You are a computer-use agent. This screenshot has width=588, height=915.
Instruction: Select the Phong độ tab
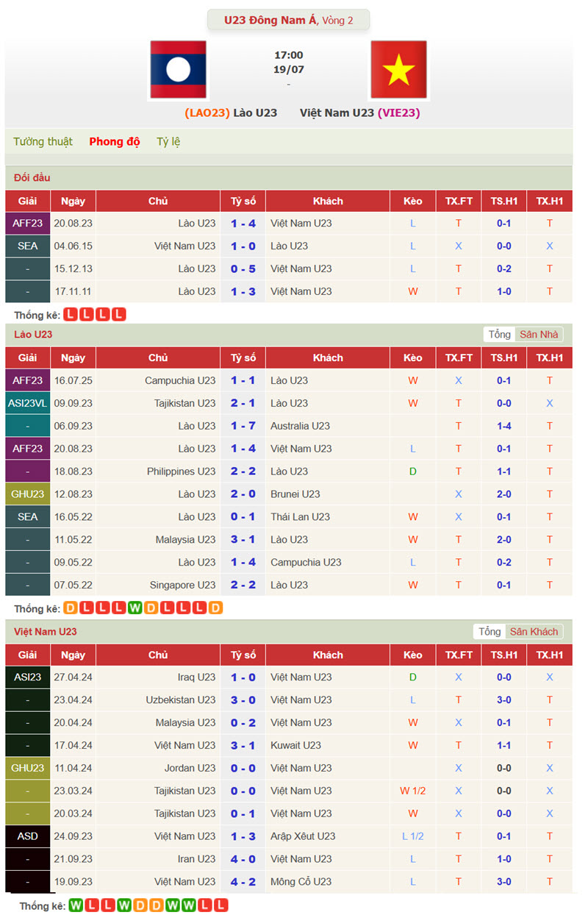click(115, 141)
